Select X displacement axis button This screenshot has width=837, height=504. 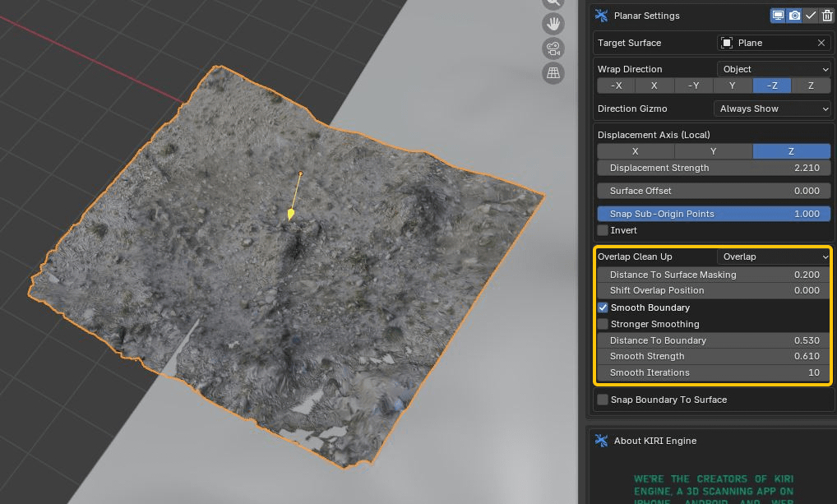point(636,151)
